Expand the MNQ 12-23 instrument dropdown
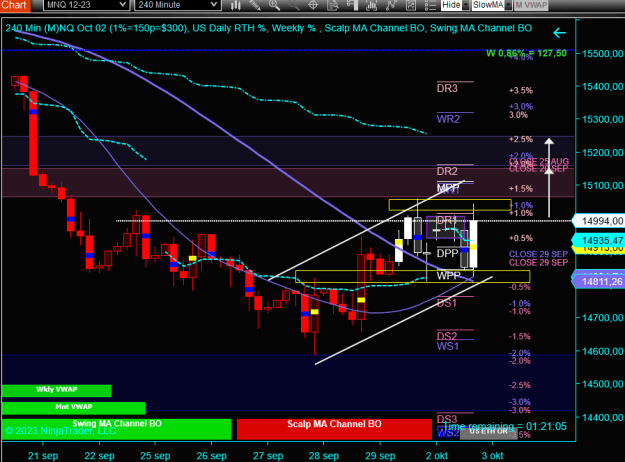625x462 pixels. 123,5
